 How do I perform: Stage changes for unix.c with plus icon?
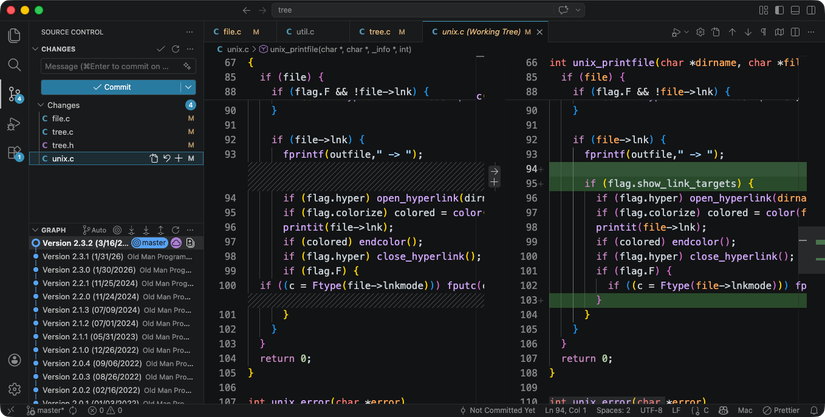tap(178, 158)
